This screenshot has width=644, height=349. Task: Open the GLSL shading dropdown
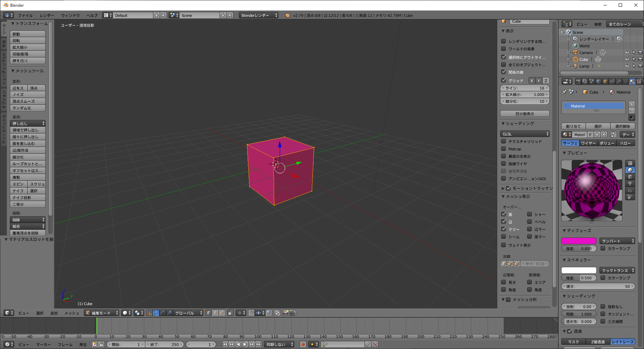[524, 134]
